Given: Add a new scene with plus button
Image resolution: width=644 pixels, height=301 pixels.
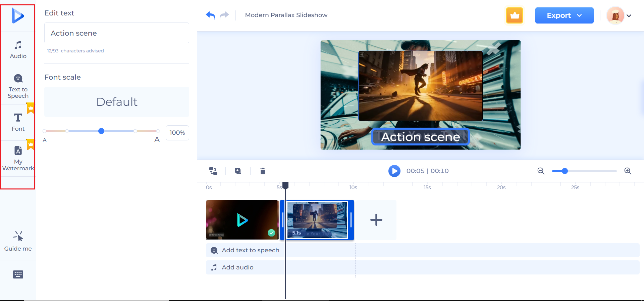Looking at the screenshot, I should pos(376,220).
